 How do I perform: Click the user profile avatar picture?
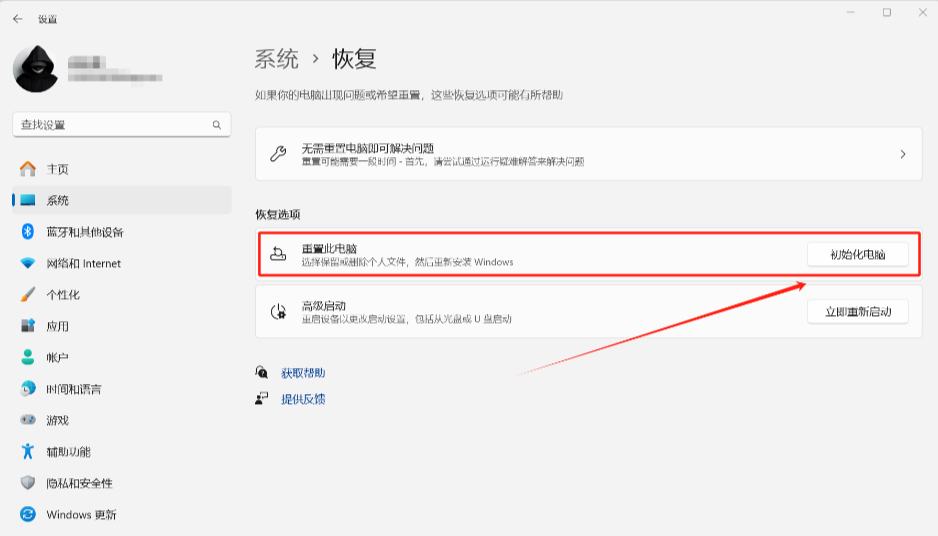(35, 69)
